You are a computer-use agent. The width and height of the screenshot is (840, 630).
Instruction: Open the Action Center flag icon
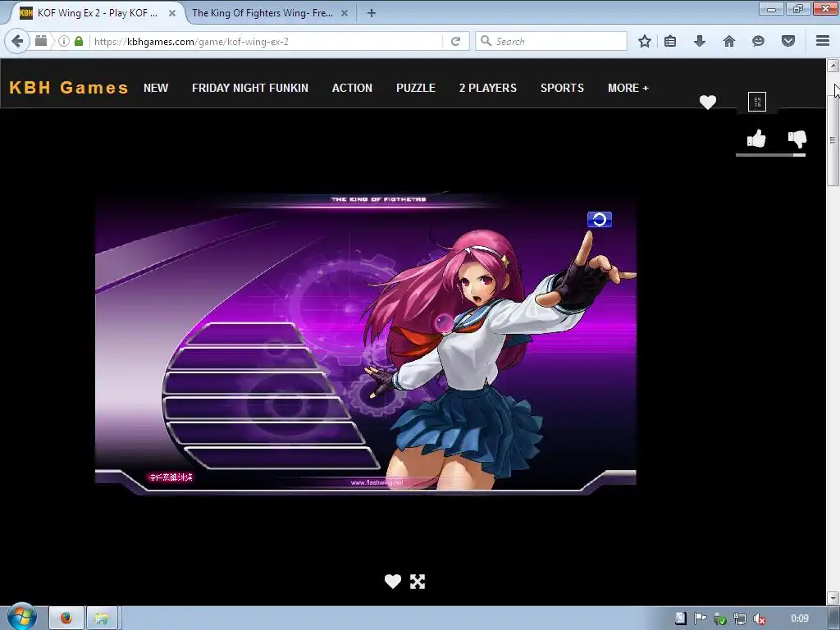pos(700,619)
